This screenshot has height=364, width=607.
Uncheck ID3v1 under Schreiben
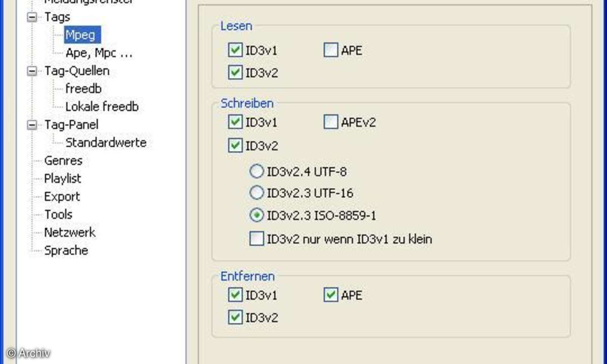[x=235, y=122]
